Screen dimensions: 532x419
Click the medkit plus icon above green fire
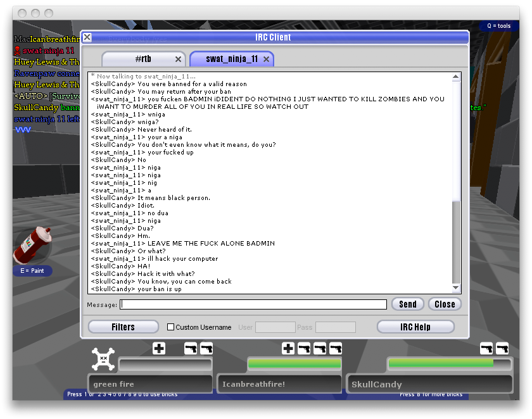click(159, 348)
